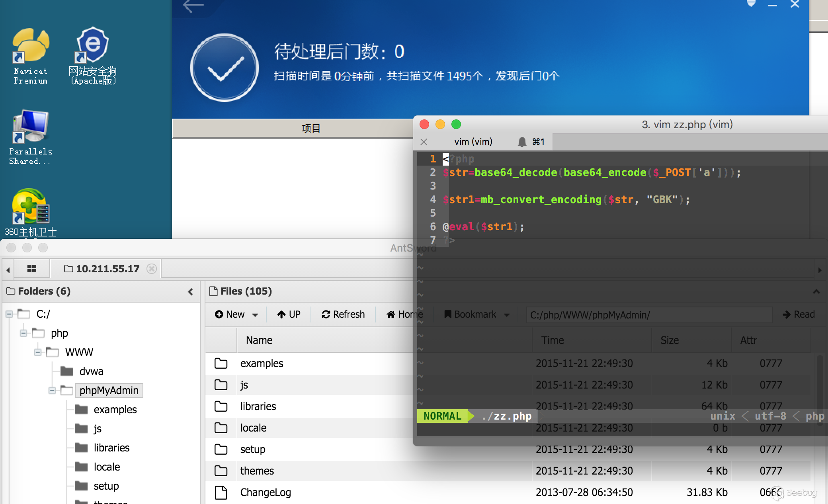This screenshot has height=504, width=828.
Task: Click the bell icon in vim tab bar
Action: click(x=522, y=142)
